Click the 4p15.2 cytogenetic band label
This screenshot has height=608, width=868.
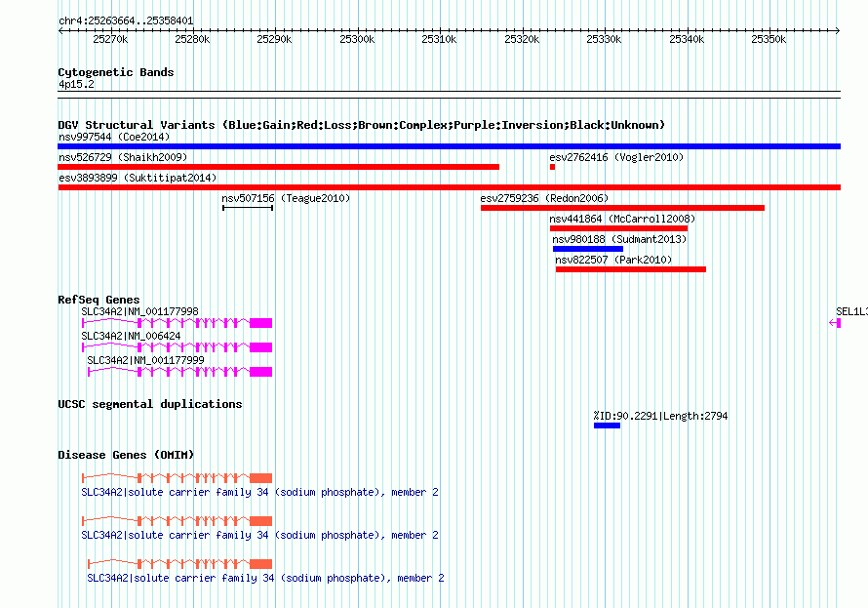[76, 84]
